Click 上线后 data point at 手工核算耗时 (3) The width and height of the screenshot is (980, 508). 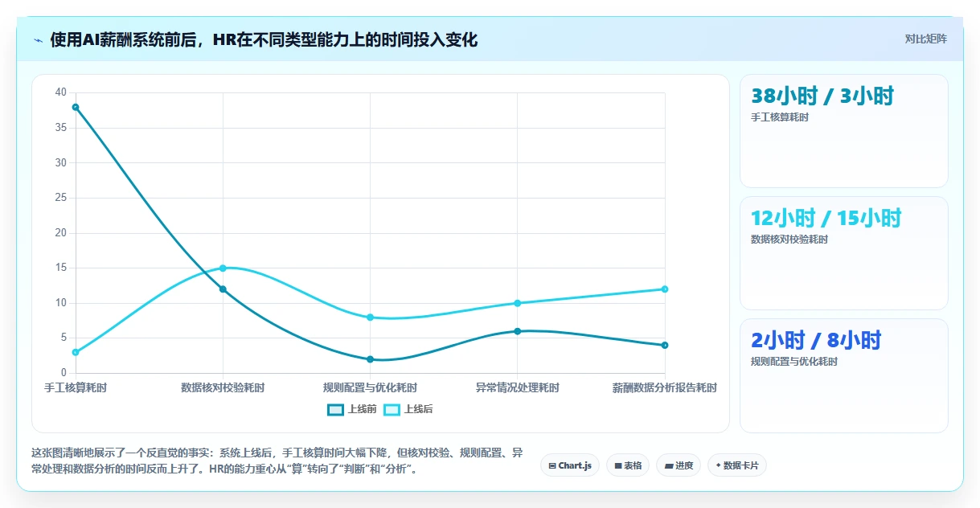[76, 352]
